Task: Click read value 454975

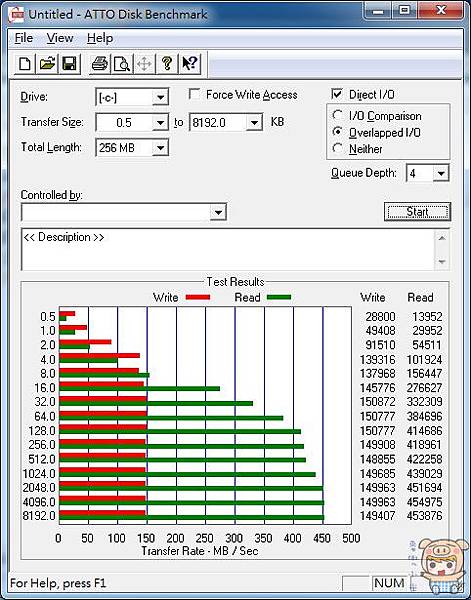Action: (425, 502)
